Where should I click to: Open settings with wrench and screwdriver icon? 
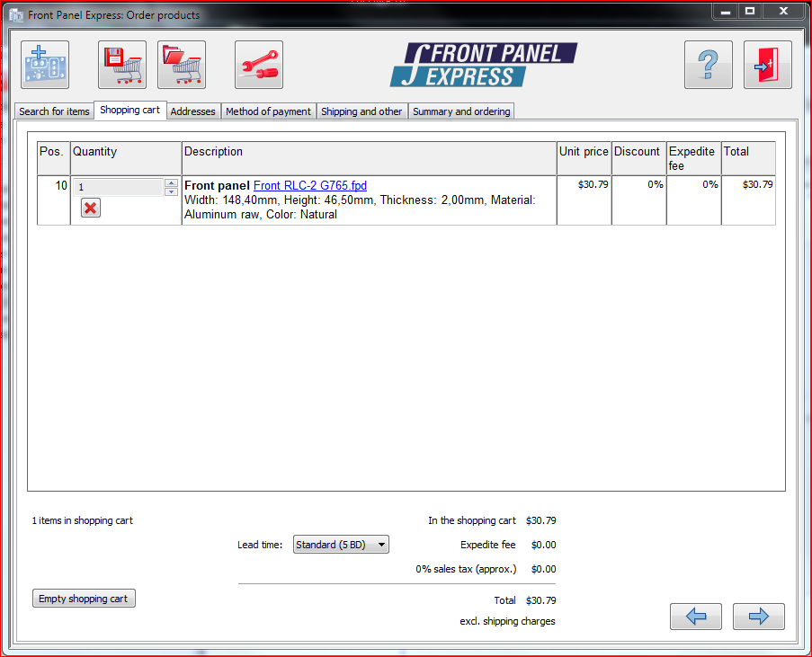259,65
